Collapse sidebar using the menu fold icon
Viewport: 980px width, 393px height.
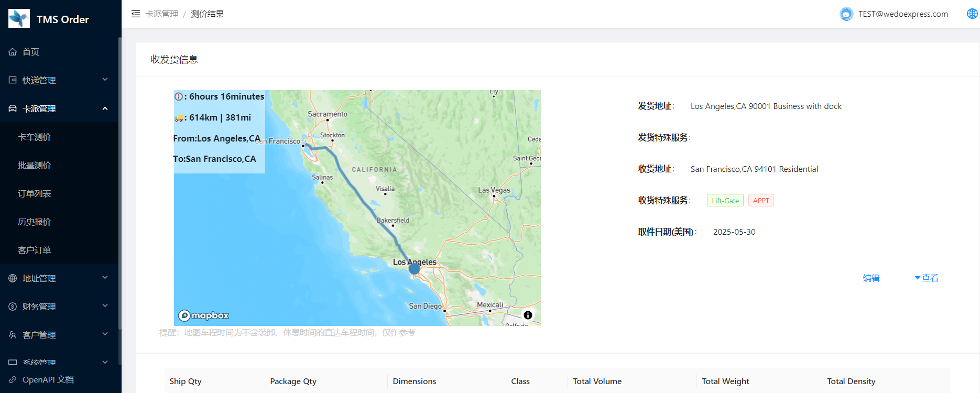(136, 14)
